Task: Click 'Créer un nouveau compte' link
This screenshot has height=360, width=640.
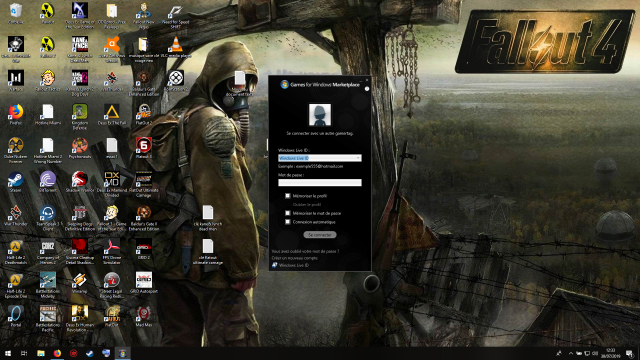Action: coord(295,258)
